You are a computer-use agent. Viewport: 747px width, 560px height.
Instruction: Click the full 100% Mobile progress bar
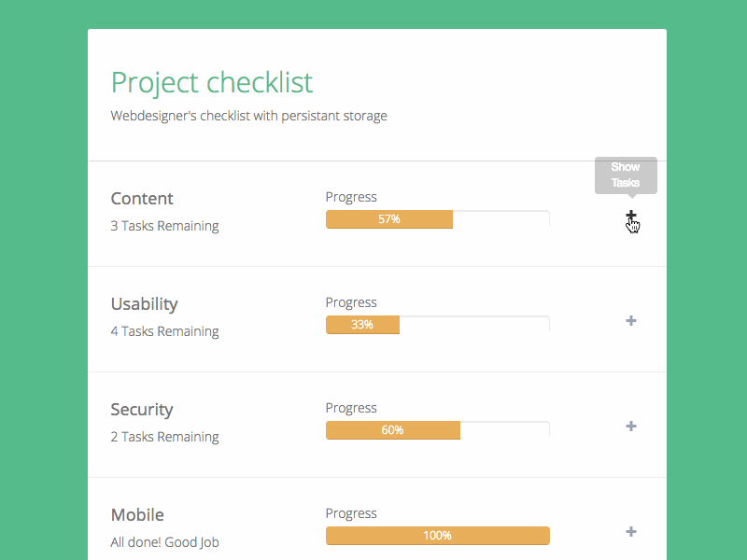tap(437, 536)
